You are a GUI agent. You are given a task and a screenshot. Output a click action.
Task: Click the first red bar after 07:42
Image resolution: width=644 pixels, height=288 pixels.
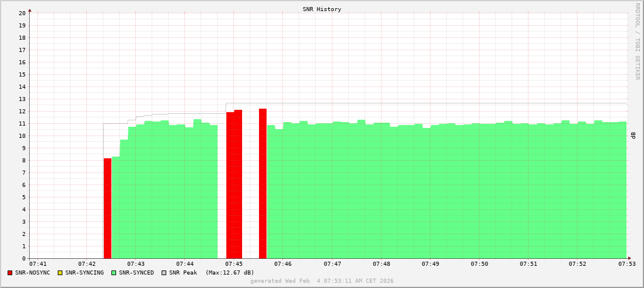[x=107, y=208]
